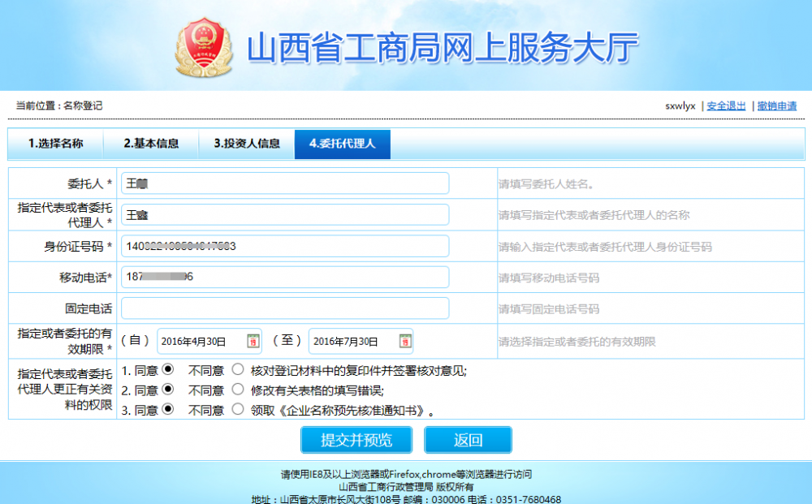Open the 撤销申请 link

tap(776, 106)
